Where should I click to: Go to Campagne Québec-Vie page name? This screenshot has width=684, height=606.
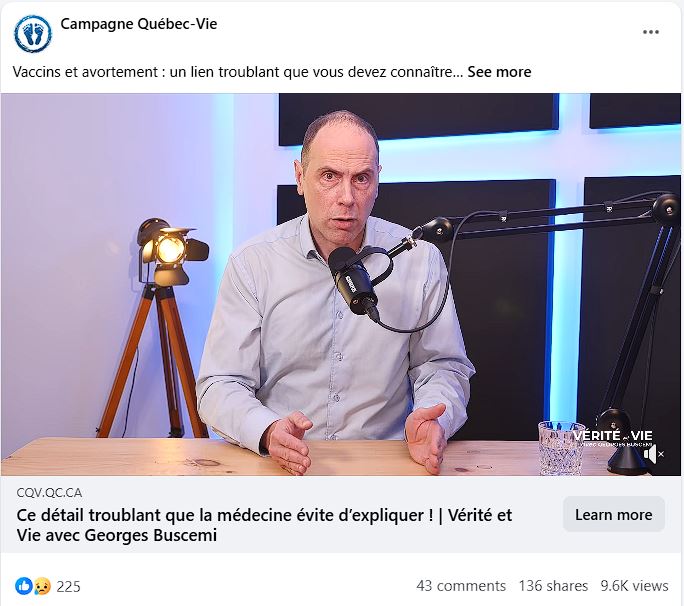pyautogui.click(x=139, y=24)
